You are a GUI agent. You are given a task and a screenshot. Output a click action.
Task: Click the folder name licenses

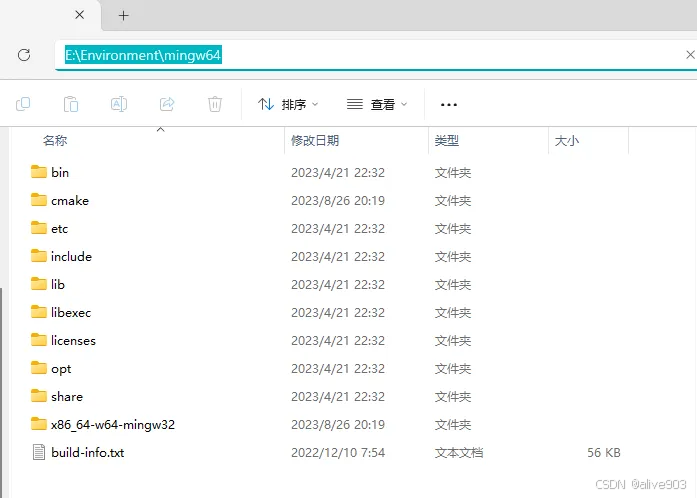(73, 341)
